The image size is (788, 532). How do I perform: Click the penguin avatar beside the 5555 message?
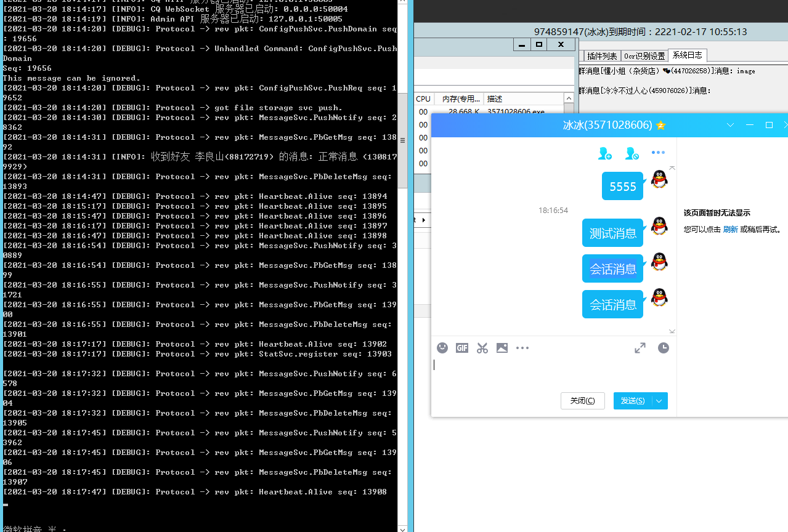[659, 179]
